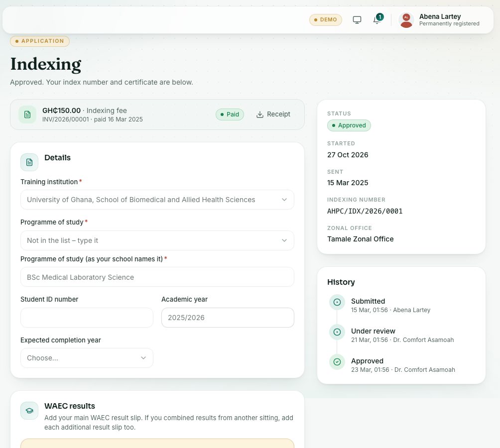Click the Academic year input field
The width and height of the screenshot is (500, 448).
(x=228, y=318)
